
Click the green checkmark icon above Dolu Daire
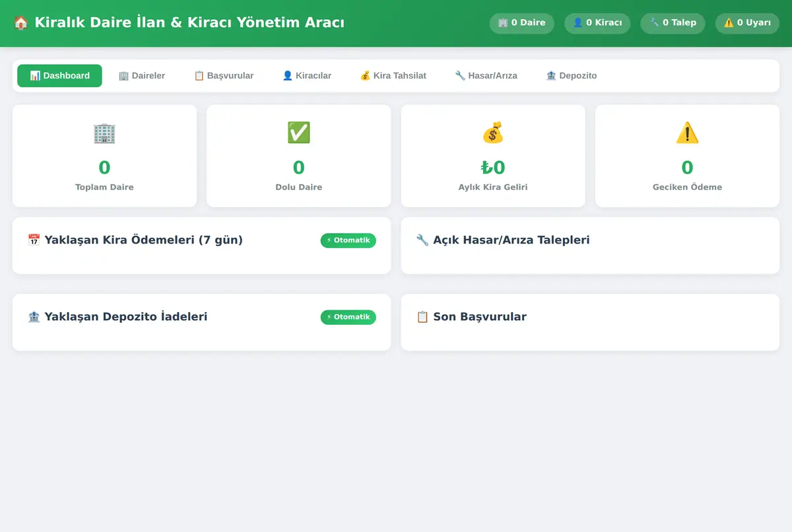click(x=298, y=133)
